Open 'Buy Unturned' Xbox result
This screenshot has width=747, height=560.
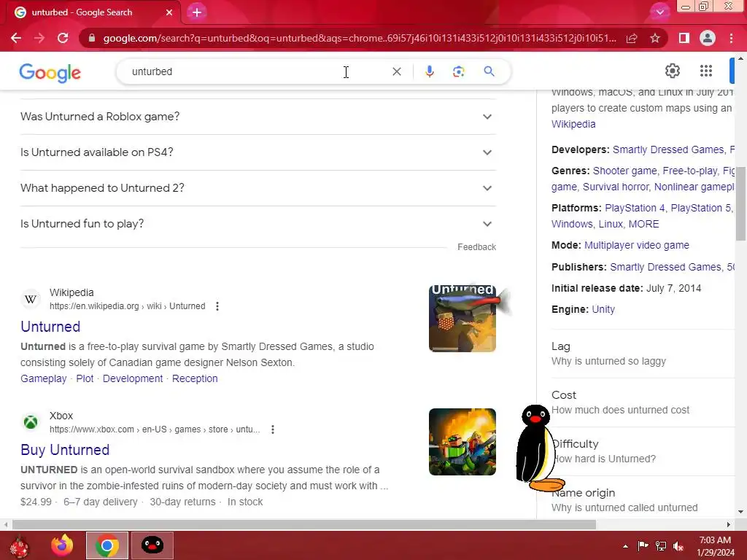click(x=65, y=450)
